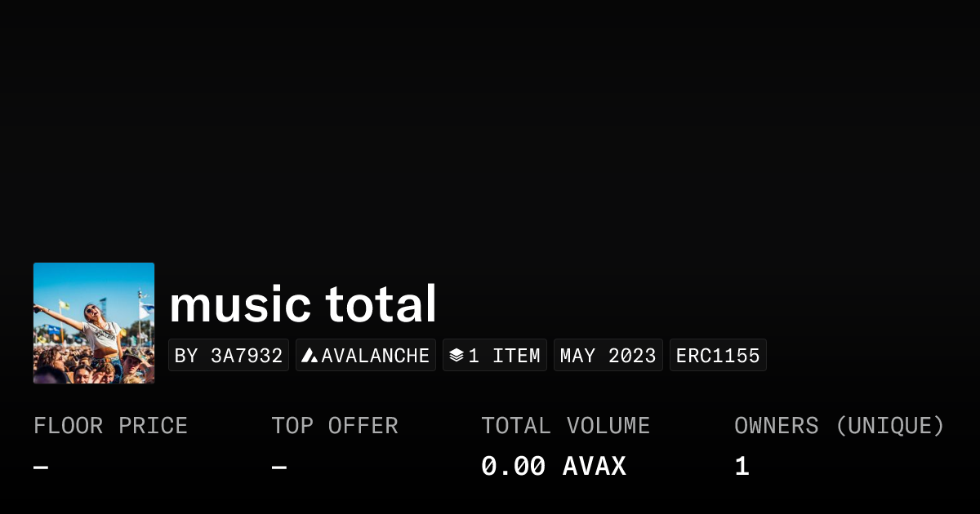Click the 0.00 volume number
This screenshot has width=980, height=514.
pos(513,467)
